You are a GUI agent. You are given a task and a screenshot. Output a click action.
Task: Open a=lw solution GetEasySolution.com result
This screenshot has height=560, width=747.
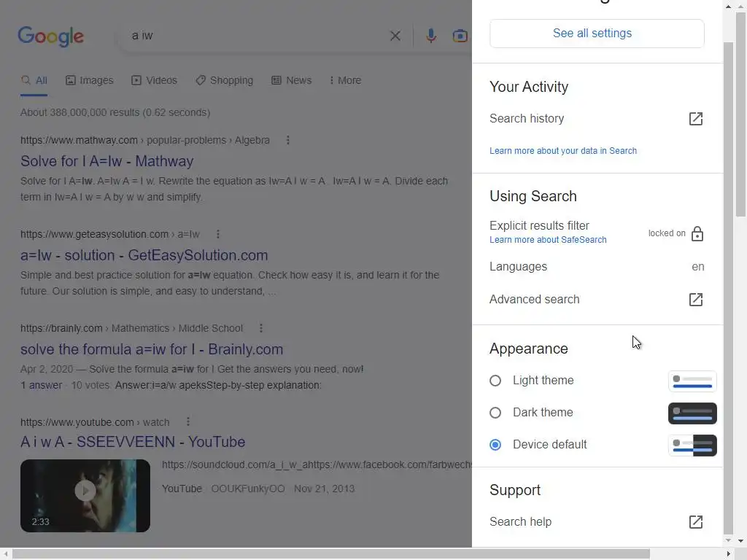click(144, 255)
